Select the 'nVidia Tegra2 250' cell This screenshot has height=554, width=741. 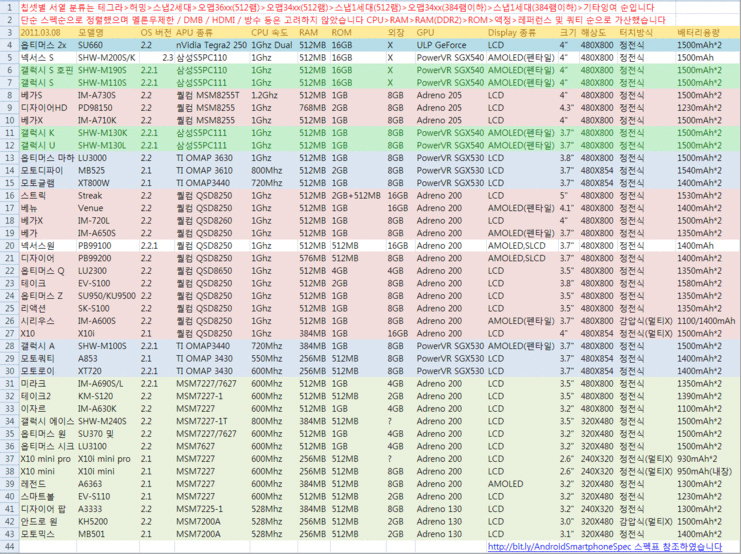click(211, 45)
